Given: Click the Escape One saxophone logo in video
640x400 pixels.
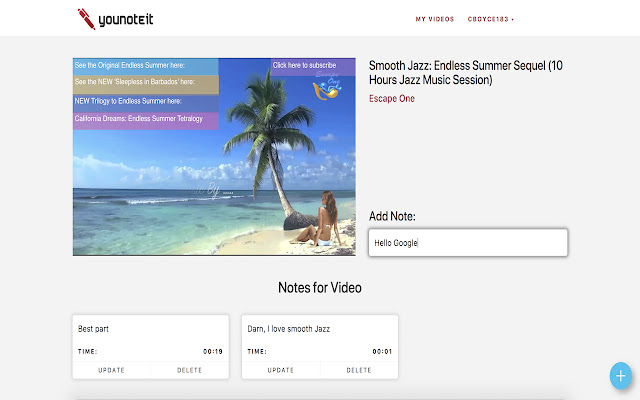Looking at the screenshot, I should pyautogui.click(x=327, y=87).
